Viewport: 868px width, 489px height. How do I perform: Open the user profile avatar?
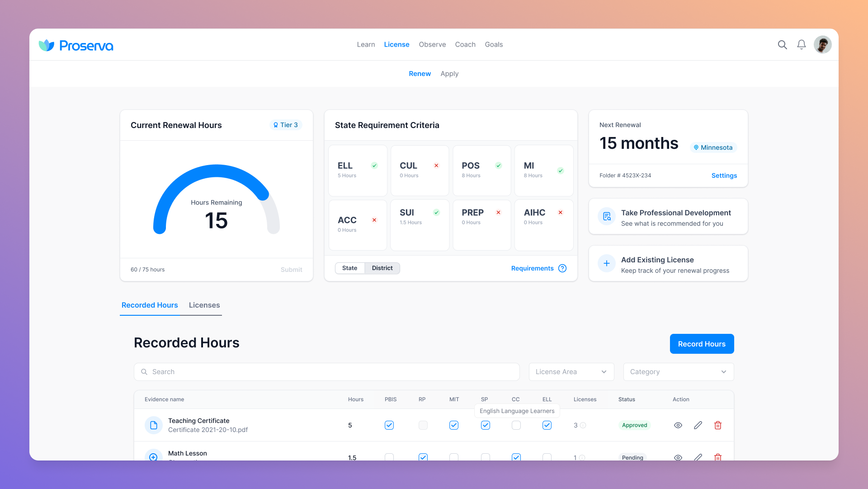tap(822, 45)
